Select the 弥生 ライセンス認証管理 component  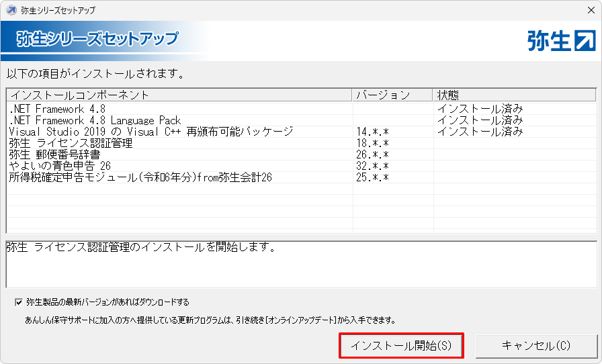tap(71, 143)
